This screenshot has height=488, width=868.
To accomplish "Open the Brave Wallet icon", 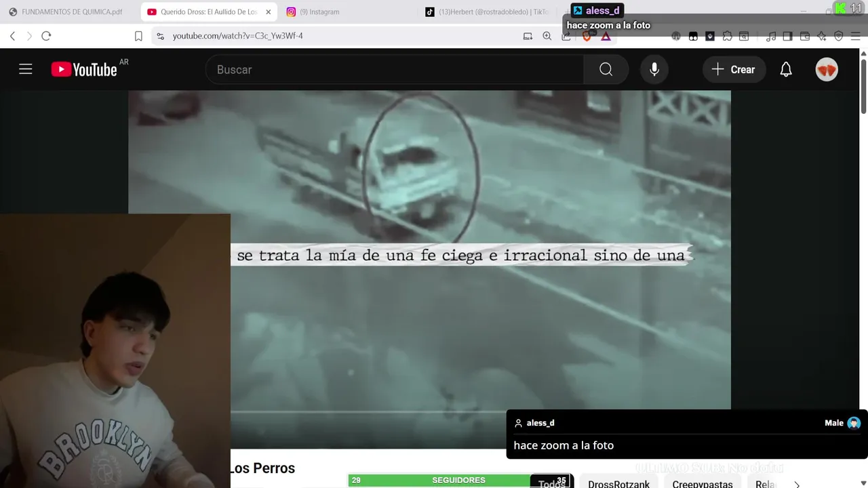I will (x=805, y=36).
